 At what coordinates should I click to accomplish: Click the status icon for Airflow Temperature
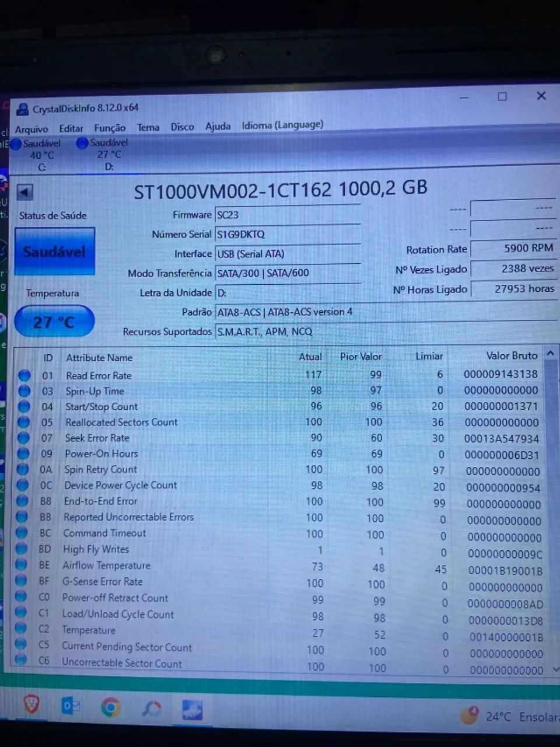tap(21, 564)
